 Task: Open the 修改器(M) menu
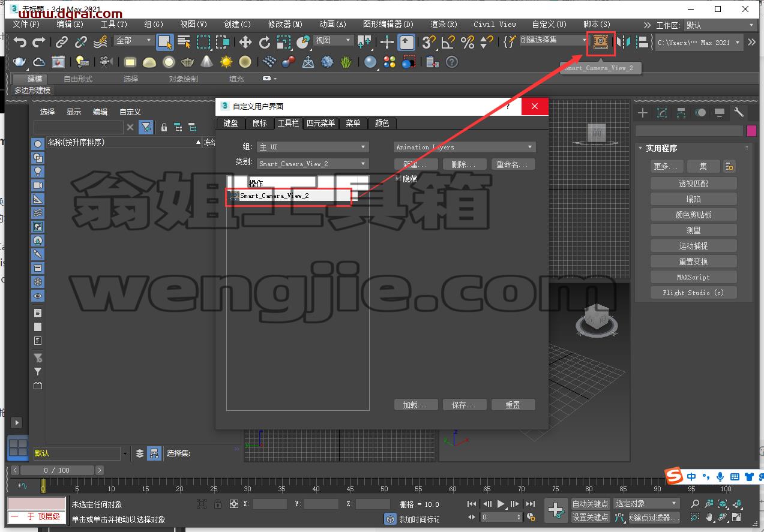click(285, 25)
